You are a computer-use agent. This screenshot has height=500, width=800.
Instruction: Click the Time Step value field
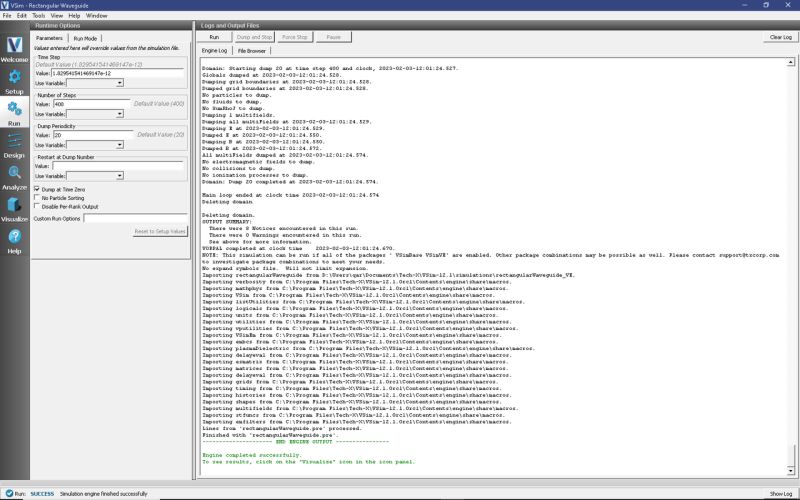(117, 73)
